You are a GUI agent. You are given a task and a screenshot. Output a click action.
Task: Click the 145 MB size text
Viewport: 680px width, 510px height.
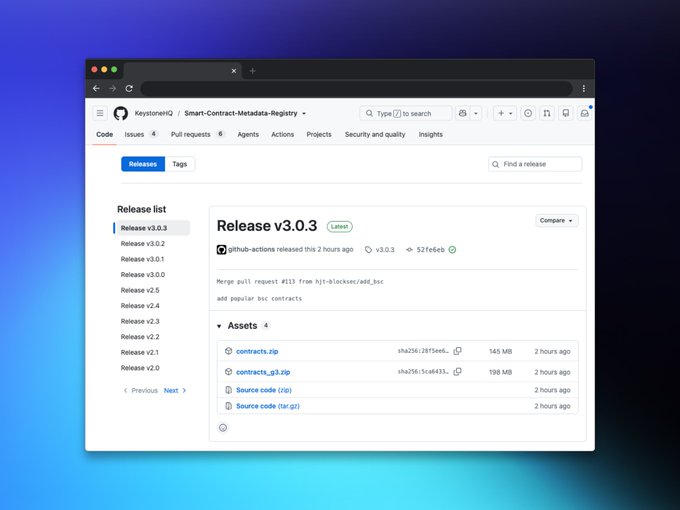(500, 351)
